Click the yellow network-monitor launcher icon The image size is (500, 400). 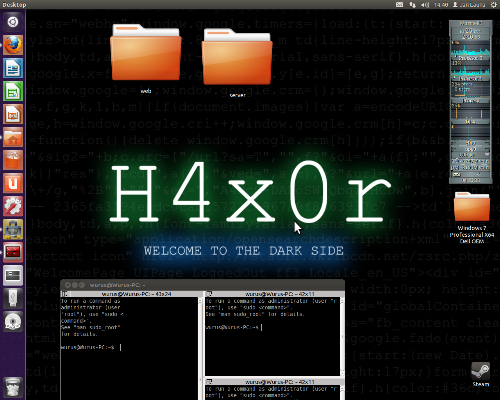pyautogui.click(x=13, y=229)
